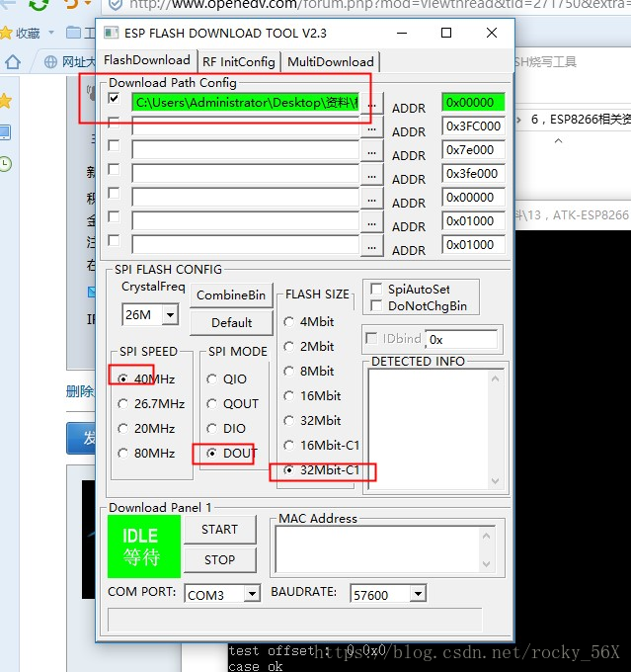
Task: Browse file for the 0x3fe000 row
Action: [372, 175]
